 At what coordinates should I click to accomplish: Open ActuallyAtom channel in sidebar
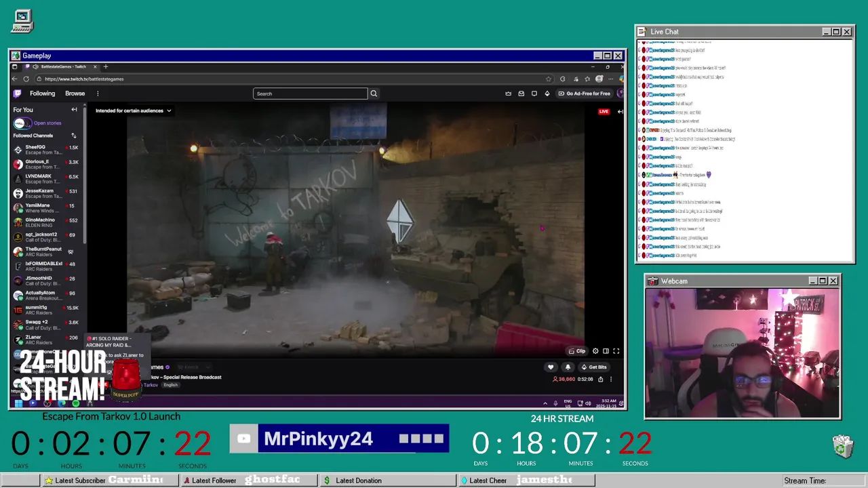(46, 295)
